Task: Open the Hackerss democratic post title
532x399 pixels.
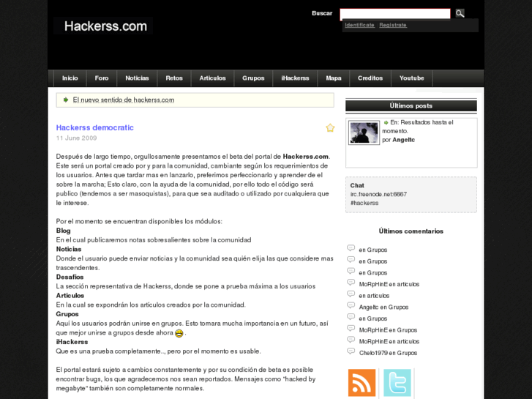Action: tap(95, 127)
